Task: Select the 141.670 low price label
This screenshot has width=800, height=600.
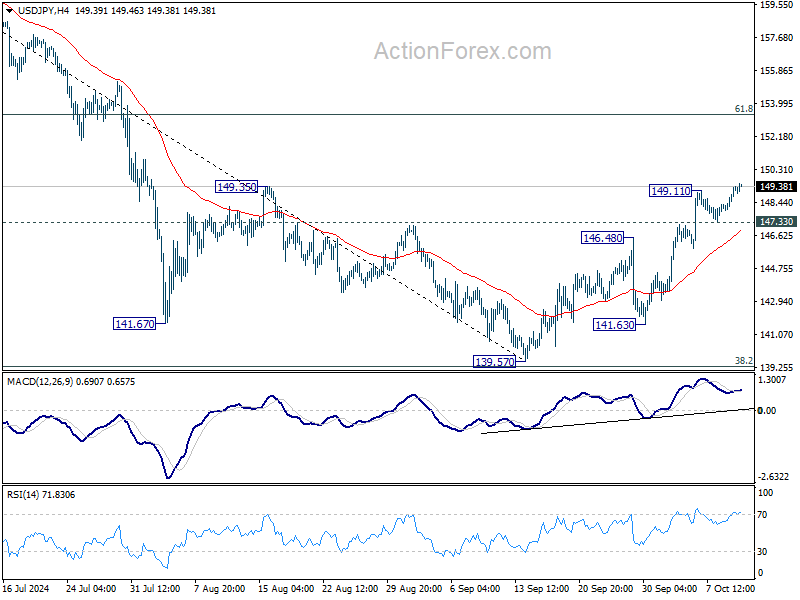Action: 134,323
